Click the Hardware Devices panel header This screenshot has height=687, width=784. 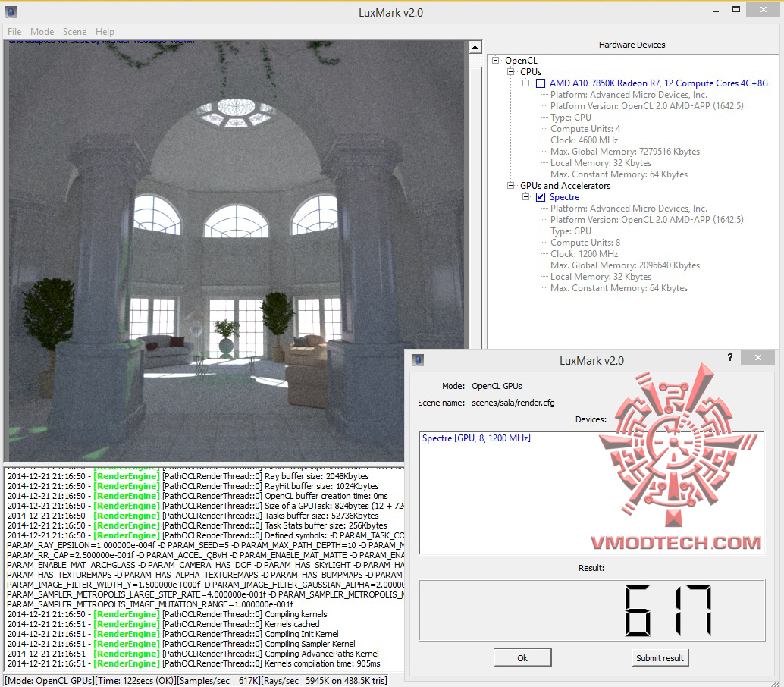632,45
